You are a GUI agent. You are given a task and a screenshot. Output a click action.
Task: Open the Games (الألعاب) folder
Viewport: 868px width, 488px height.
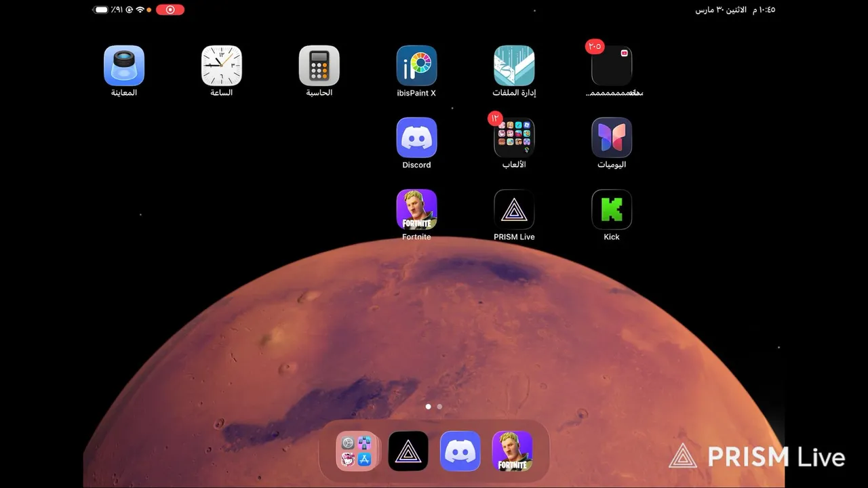click(x=514, y=138)
